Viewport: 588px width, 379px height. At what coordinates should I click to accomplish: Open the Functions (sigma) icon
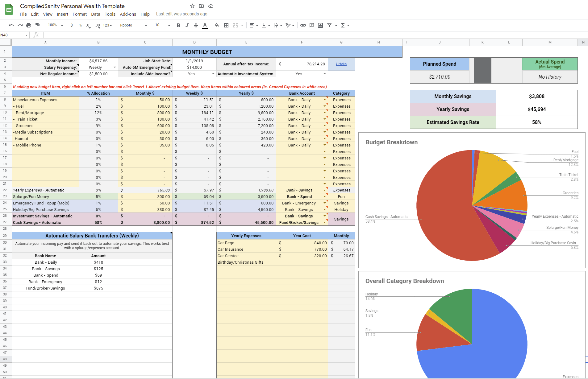[x=343, y=25]
